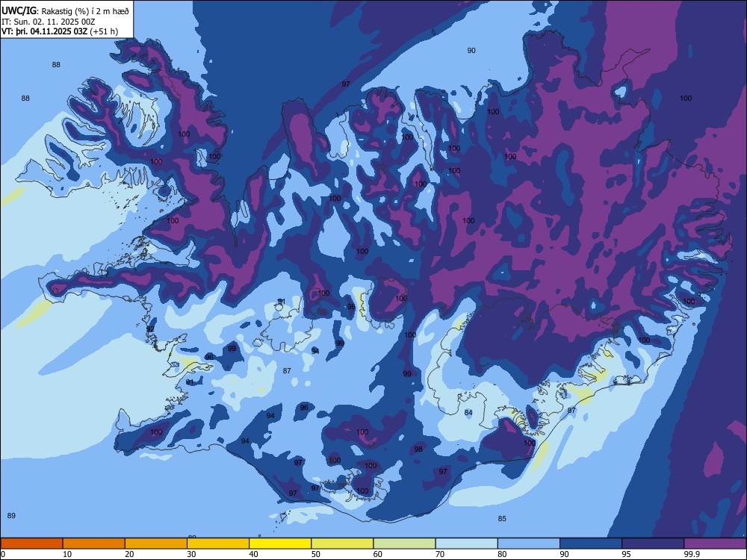Click the 80–90 sky blue legend swatch
The width and height of the screenshot is (747, 560).
pos(529,544)
